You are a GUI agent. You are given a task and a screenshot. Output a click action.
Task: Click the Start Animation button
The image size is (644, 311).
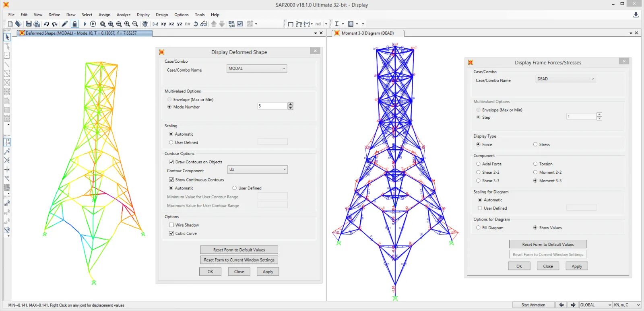tap(533, 305)
